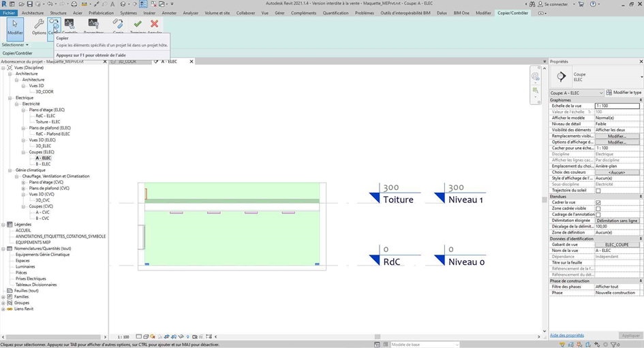
Task: Enable the Zone cadrée visible checkbox
Action: pos(598,208)
